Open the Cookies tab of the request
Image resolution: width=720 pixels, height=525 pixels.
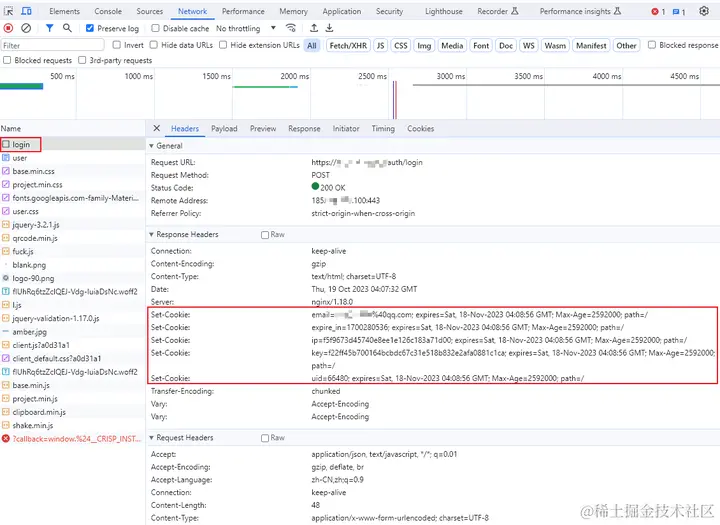421,129
